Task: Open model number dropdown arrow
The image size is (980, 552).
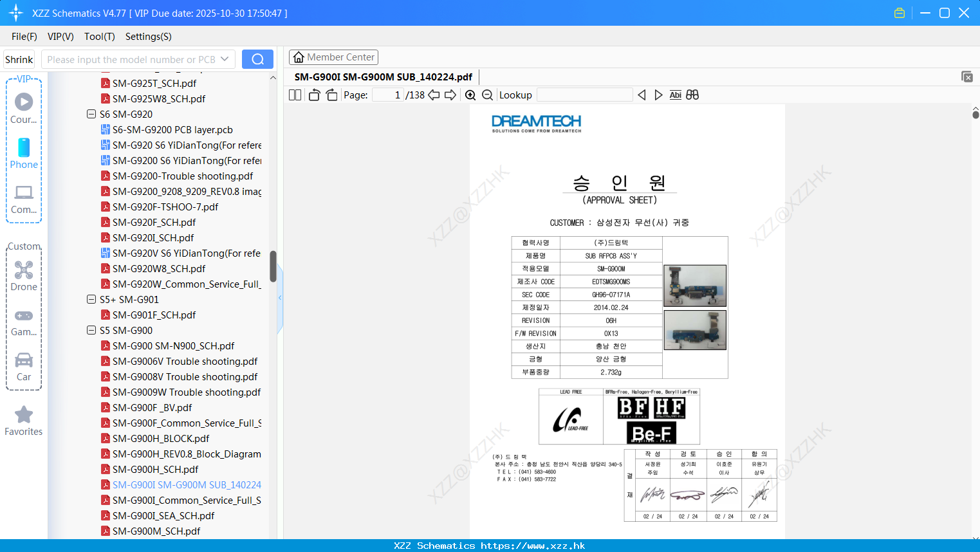Action: click(x=225, y=59)
